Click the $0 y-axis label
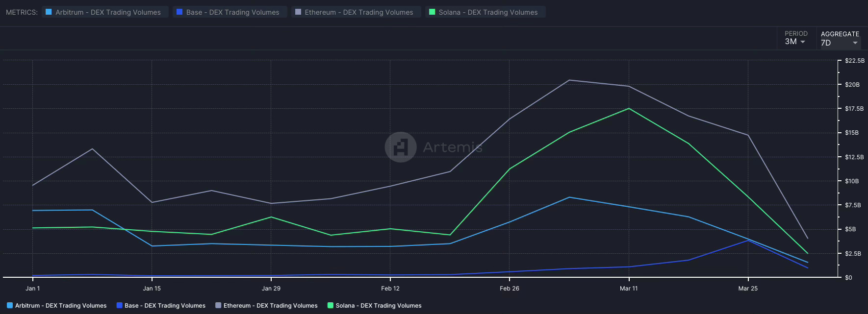Image resolution: width=868 pixels, height=314 pixels. click(x=848, y=278)
